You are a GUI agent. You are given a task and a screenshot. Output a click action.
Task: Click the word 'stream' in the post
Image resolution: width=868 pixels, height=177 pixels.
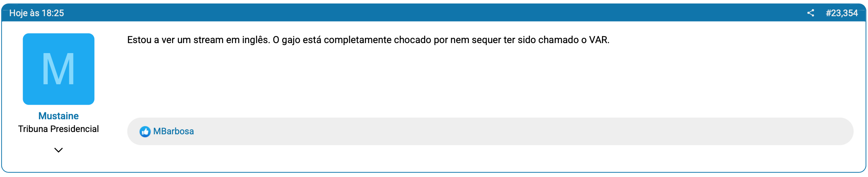(208, 40)
